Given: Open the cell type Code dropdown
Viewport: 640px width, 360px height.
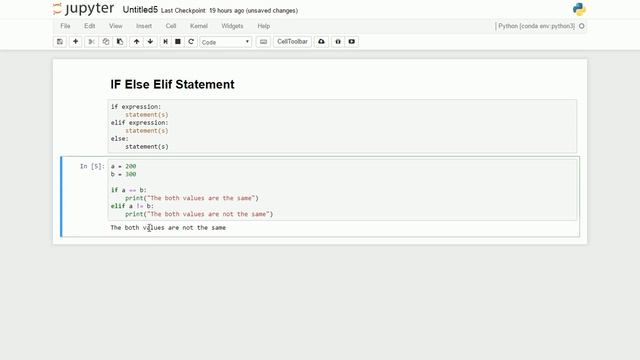Looking at the screenshot, I should pos(225,42).
